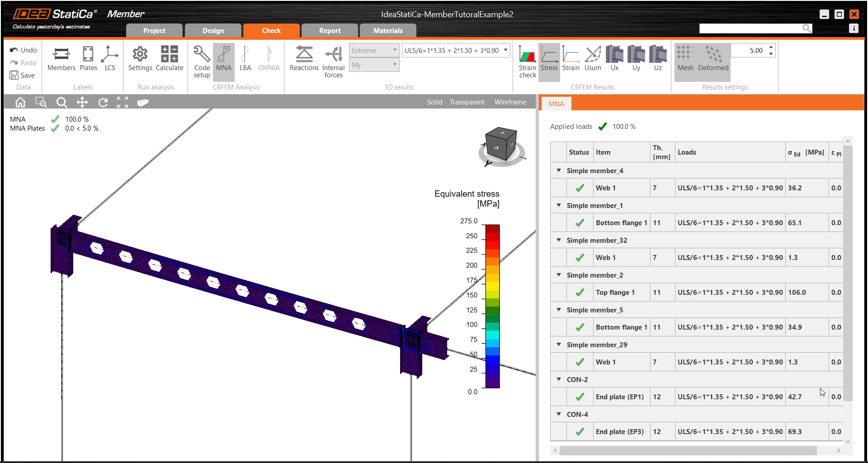Display Strain check results
This screenshot has height=463, width=868.
(x=528, y=62)
